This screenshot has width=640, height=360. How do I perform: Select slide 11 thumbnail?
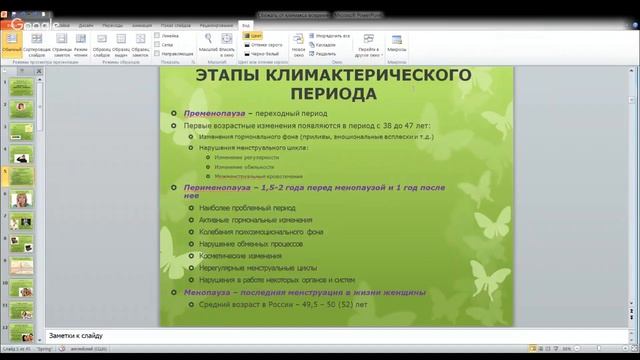21,311
